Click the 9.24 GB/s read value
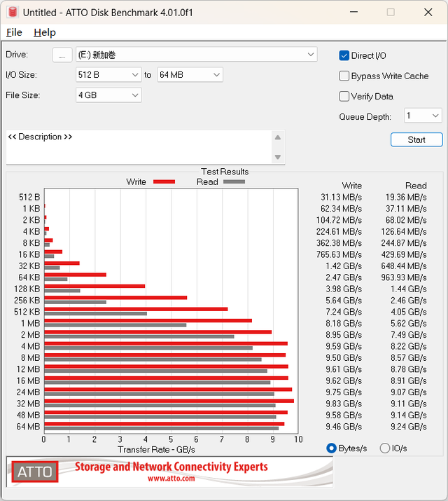The height and width of the screenshot is (501, 448). coord(408,427)
